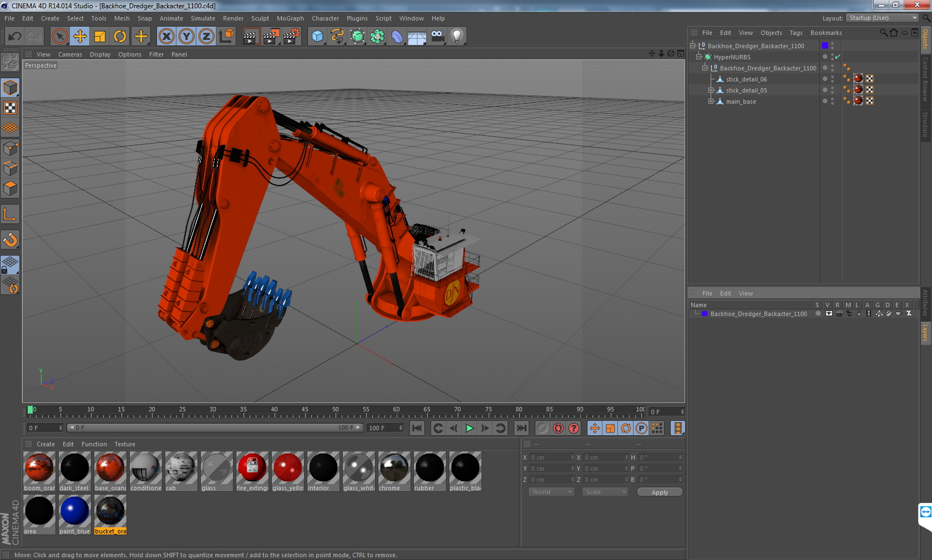Image resolution: width=932 pixels, height=560 pixels.
Task: Render the current view
Action: (251, 37)
